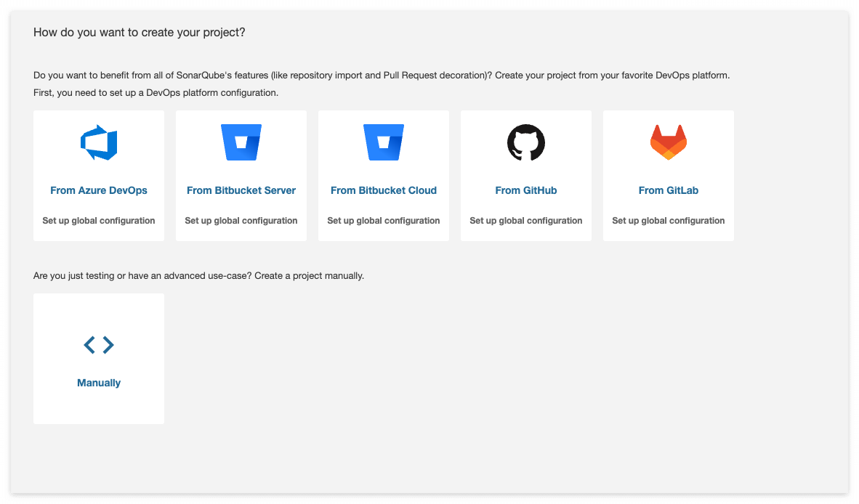Select From GitLab option
Screen dimensions: 859x504
(x=669, y=190)
